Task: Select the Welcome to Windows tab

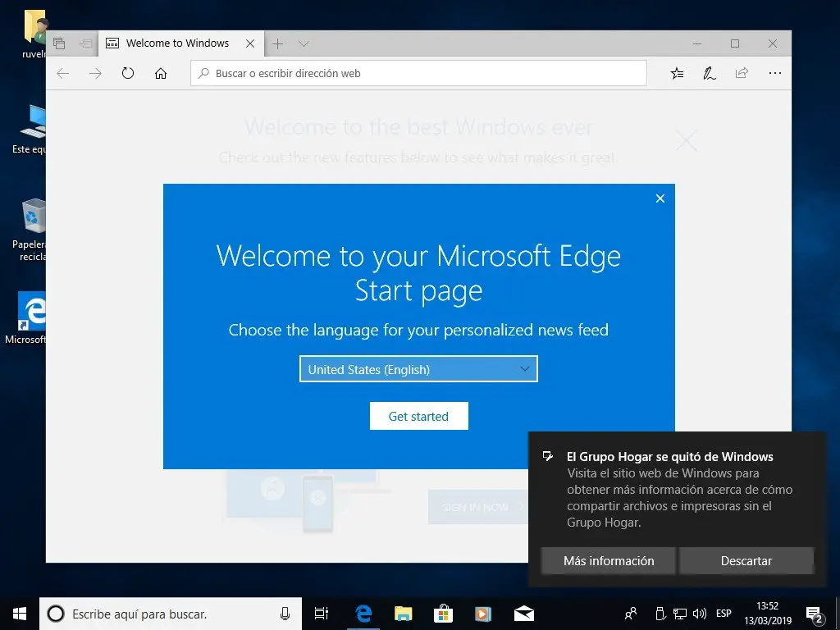Action: (x=181, y=43)
